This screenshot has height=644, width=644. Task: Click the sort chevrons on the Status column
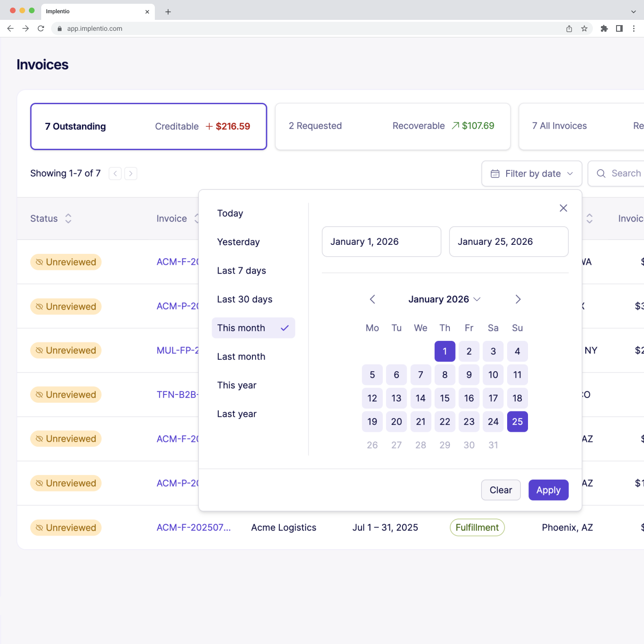click(68, 218)
